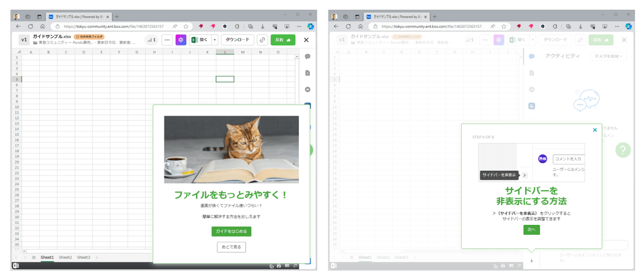Click tab actions icon in right browser window
Screen dimensions: 644x277
357,17
